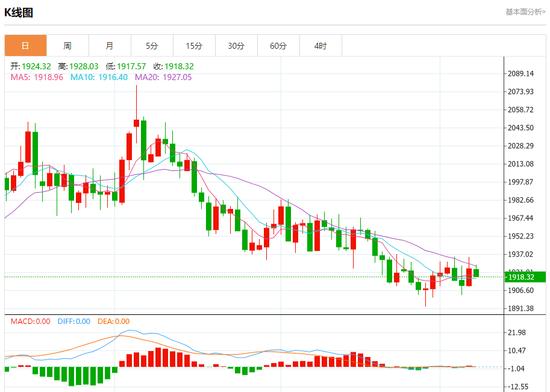Click the 1952.23 price axis label
This screenshot has width=550, height=392.
click(x=521, y=236)
